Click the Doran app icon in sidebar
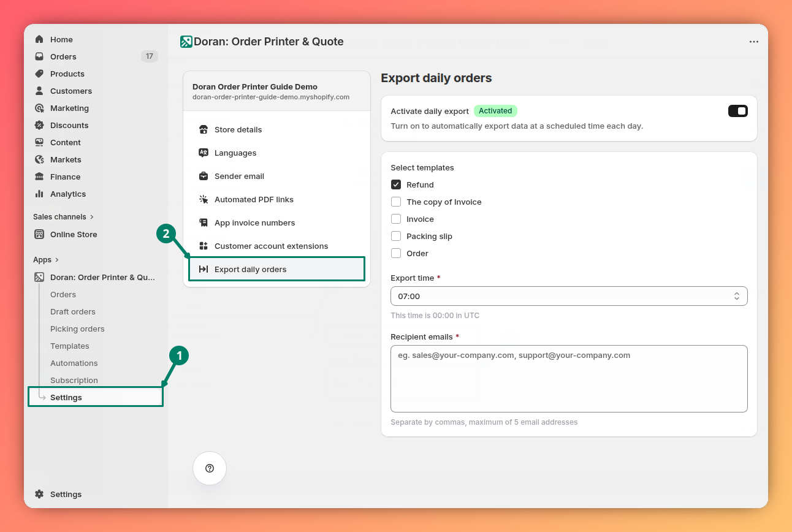792x532 pixels. 39,277
